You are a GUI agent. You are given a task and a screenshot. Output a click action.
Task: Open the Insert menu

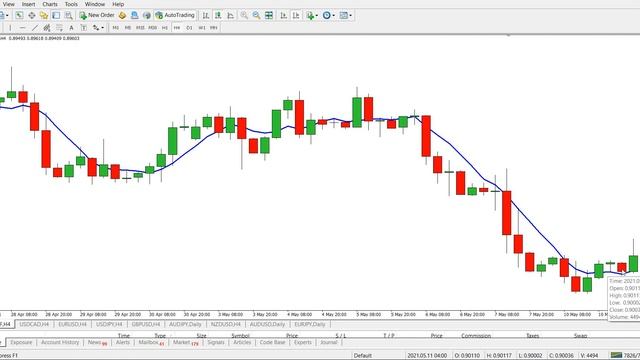pos(28,4)
